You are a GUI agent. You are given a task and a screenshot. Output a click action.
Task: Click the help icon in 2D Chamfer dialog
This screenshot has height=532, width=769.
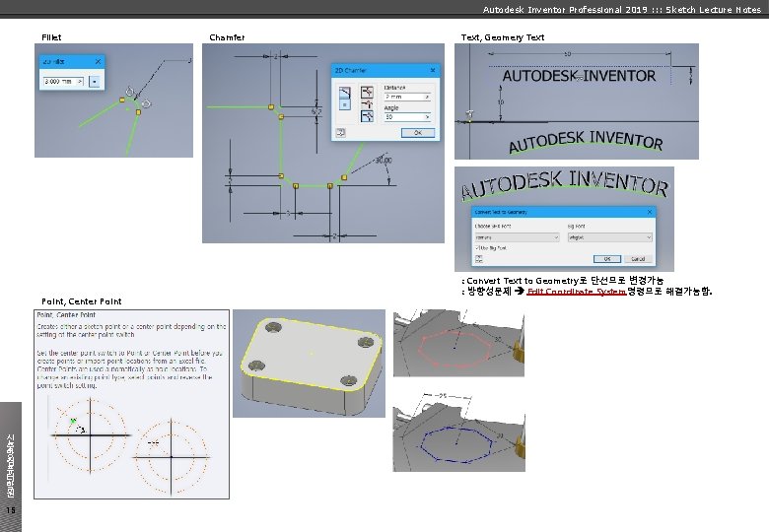(x=340, y=133)
